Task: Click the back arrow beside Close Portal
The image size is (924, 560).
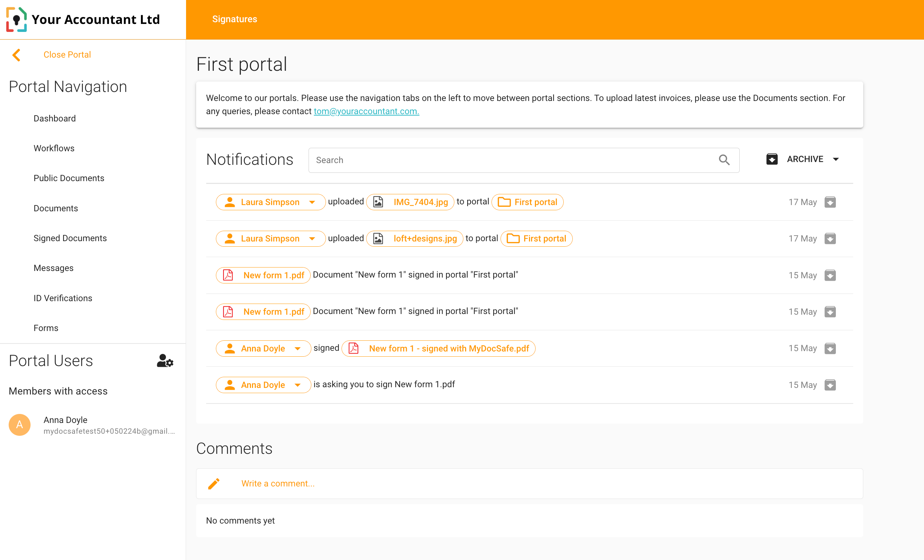Action: [x=16, y=55]
